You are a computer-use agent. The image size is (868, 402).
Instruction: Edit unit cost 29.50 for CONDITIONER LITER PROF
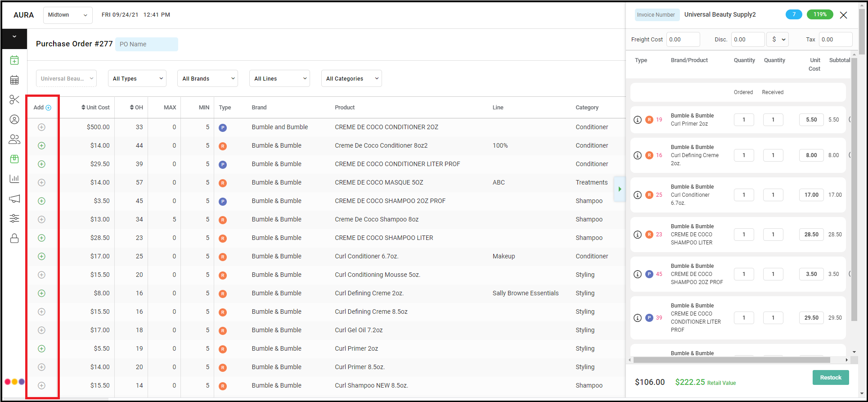811,318
